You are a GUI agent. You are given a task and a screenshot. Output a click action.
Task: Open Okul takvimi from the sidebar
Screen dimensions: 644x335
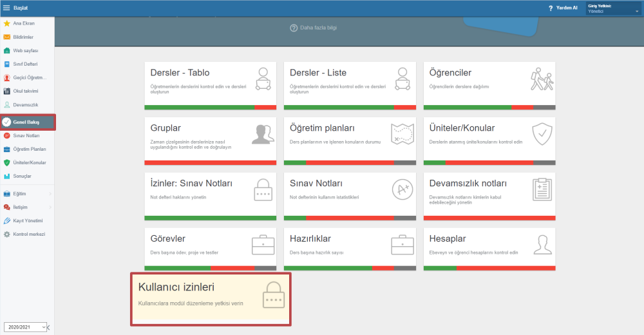tap(26, 91)
